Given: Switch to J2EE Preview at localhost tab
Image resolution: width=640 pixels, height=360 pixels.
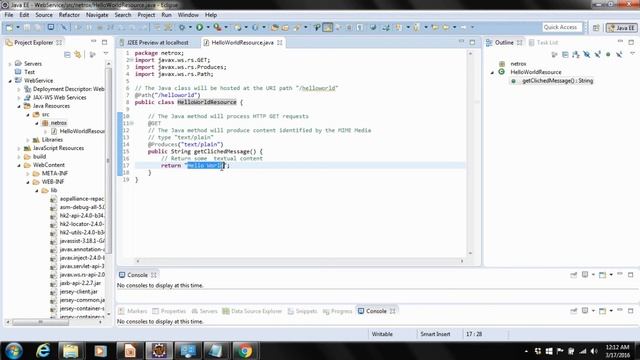Looking at the screenshot, I should 158,42.
